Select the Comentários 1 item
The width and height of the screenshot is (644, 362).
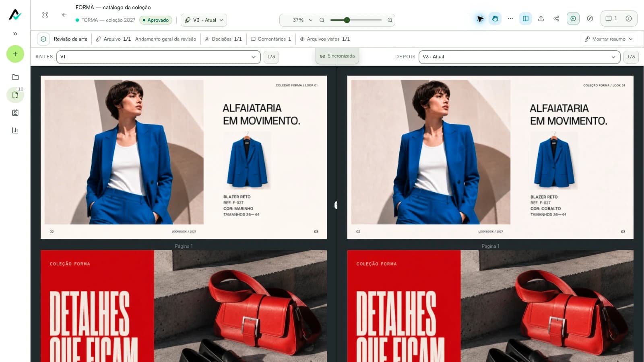(x=271, y=39)
